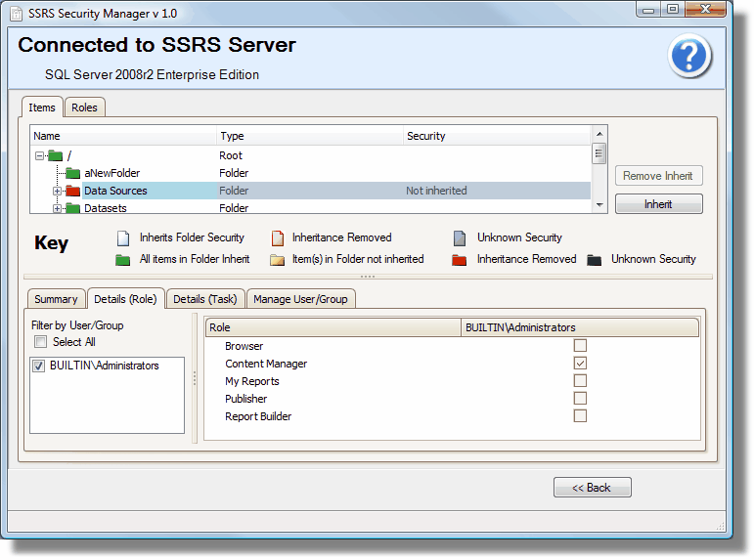754x560 pixels.
Task: Click the Not inherited security cell
Action: pyautogui.click(x=436, y=191)
